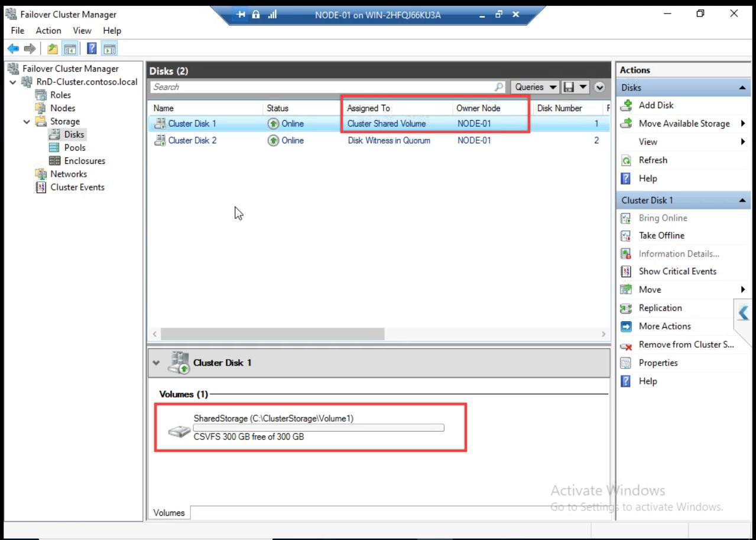Click the round expand chevron beside Queries
756x540 pixels.
600,87
